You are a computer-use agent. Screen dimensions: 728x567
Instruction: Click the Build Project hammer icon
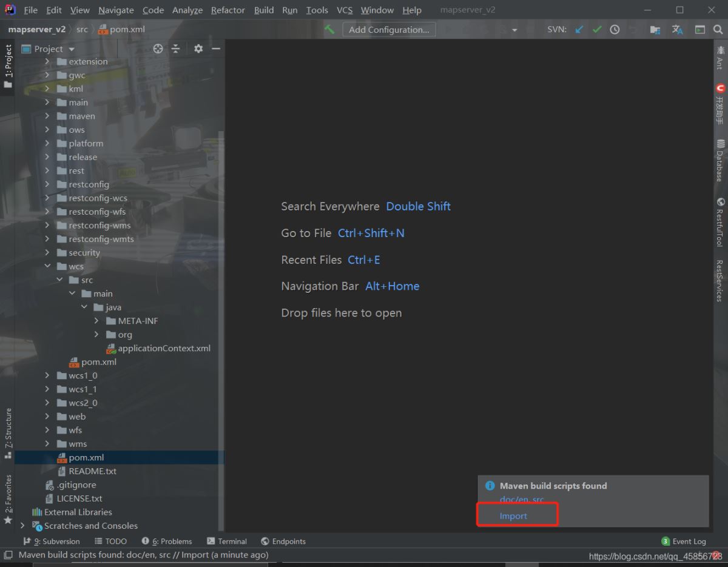329,29
